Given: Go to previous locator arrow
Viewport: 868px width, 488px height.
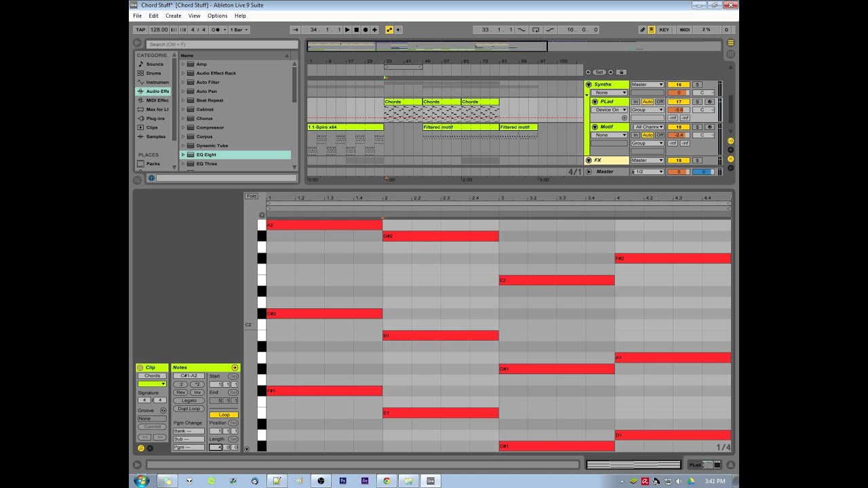Looking at the screenshot, I should (x=589, y=72).
